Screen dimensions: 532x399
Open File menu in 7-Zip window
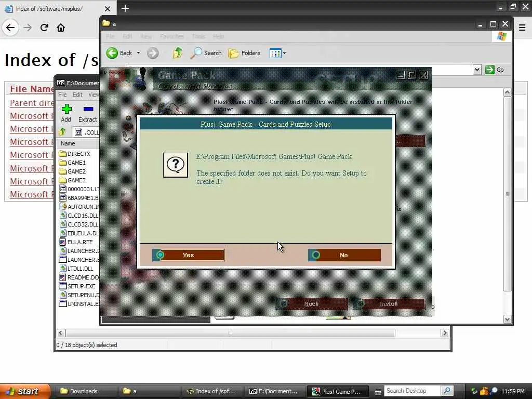coord(62,95)
